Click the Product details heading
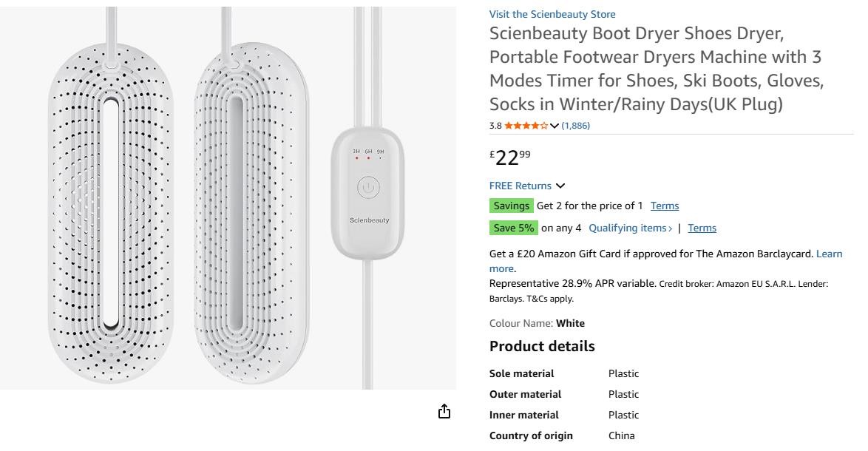868x451 pixels. [542, 346]
